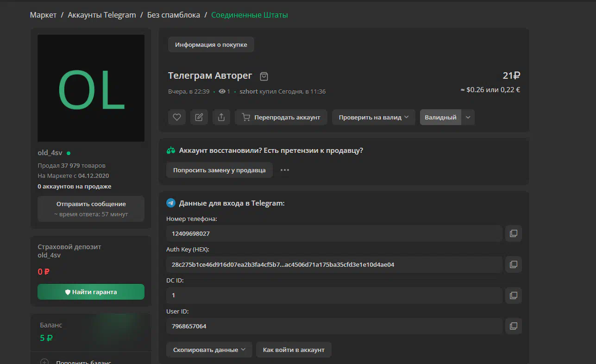Click buyer name szhort link

[x=249, y=92]
